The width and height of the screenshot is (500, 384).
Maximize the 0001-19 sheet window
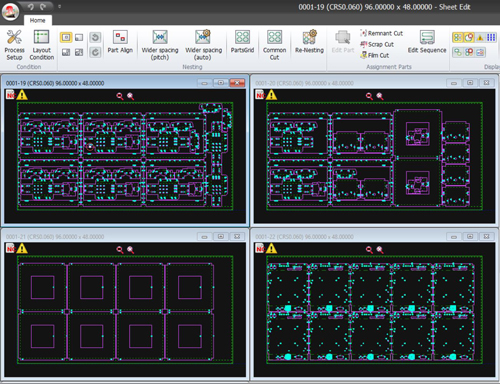coord(221,83)
